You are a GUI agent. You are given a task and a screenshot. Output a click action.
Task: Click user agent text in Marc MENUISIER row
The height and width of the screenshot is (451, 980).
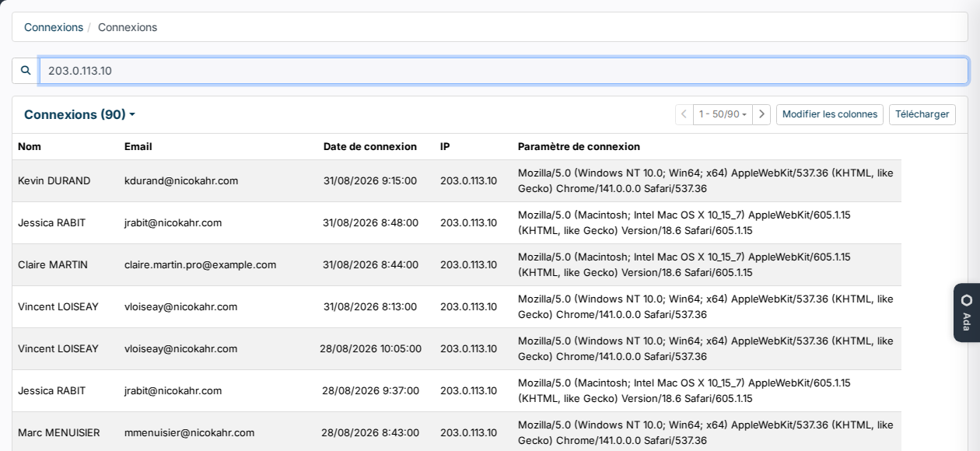click(x=705, y=432)
